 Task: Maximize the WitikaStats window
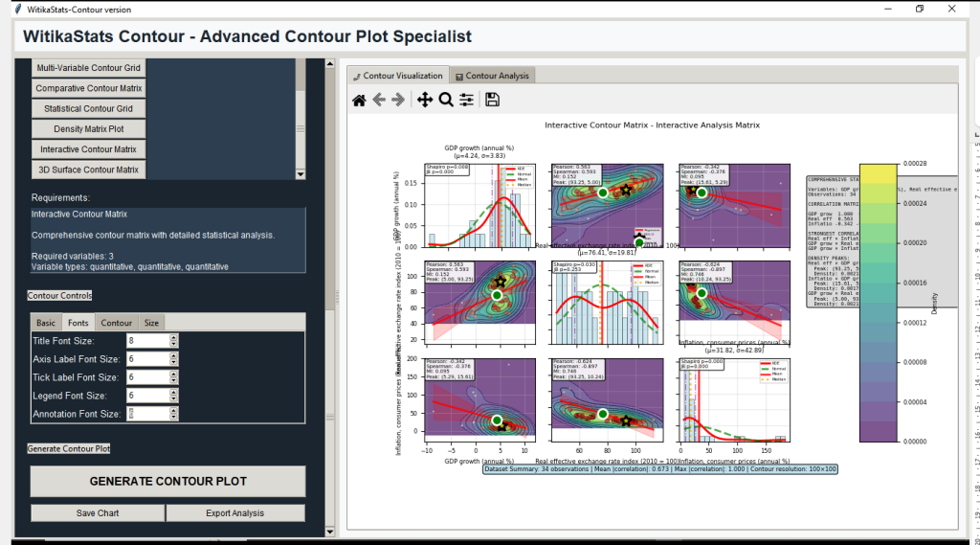[920, 9]
